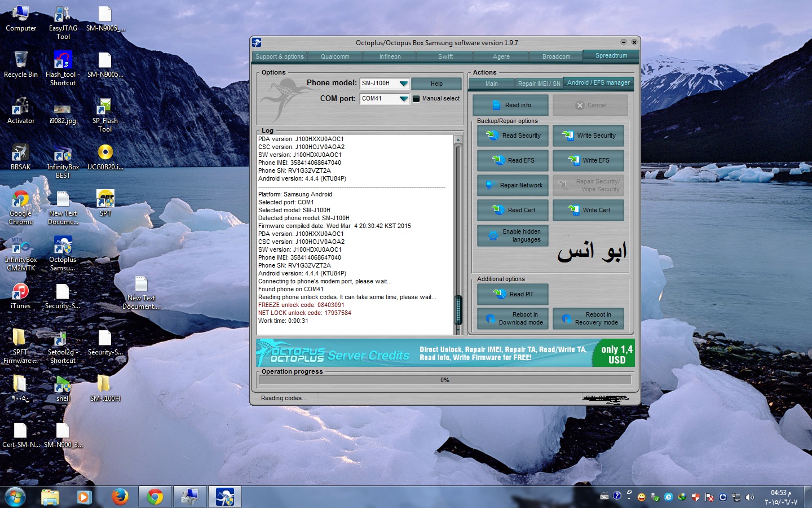
Task: Select the shell desktop icon
Action: click(63, 388)
